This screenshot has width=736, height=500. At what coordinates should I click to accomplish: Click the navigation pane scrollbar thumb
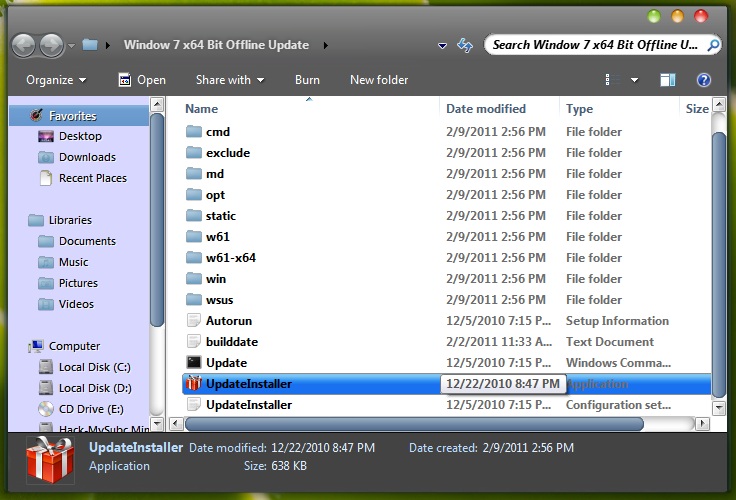[157, 220]
